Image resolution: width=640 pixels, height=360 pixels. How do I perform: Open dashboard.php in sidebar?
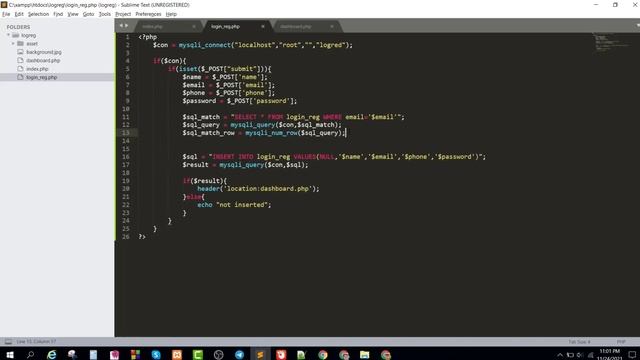pos(43,60)
